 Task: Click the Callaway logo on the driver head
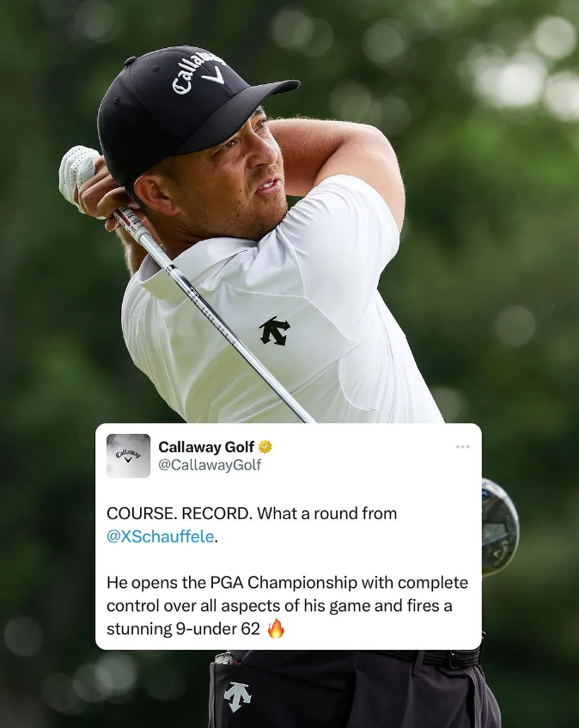tap(501, 553)
